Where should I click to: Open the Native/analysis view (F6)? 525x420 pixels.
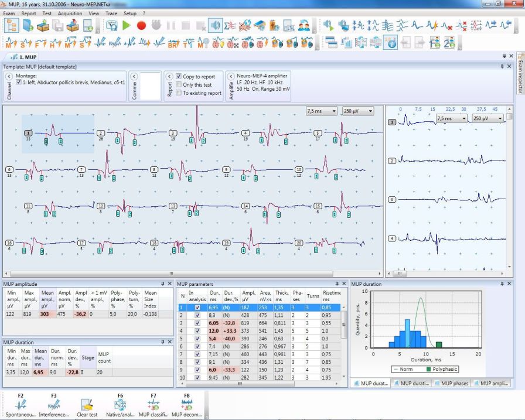click(x=120, y=404)
